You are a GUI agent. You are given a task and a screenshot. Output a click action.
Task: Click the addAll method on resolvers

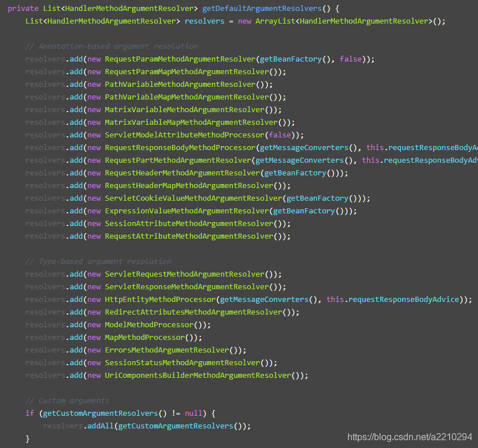coord(100,426)
